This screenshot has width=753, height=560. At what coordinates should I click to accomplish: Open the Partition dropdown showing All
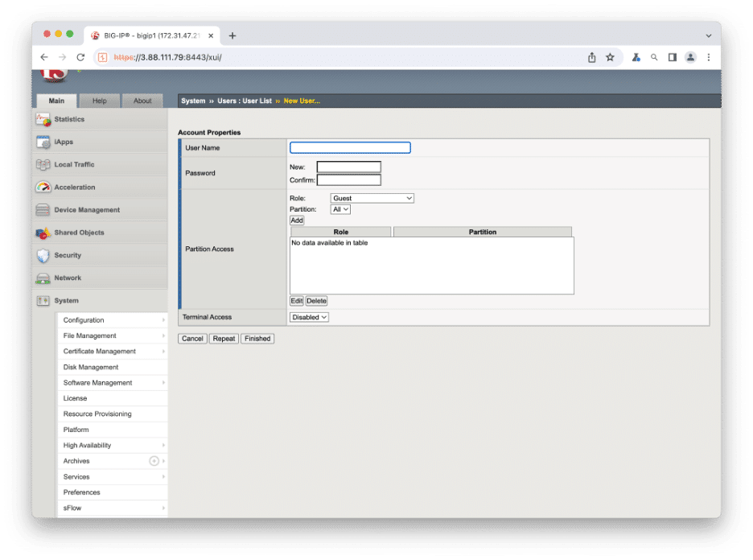[340, 209]
